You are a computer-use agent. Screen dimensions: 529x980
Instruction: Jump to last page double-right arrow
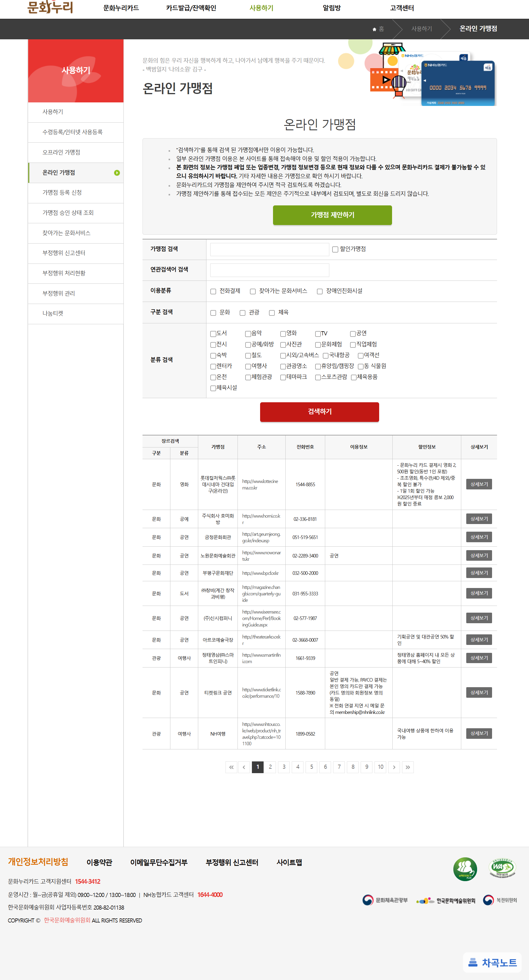point(408,767)
